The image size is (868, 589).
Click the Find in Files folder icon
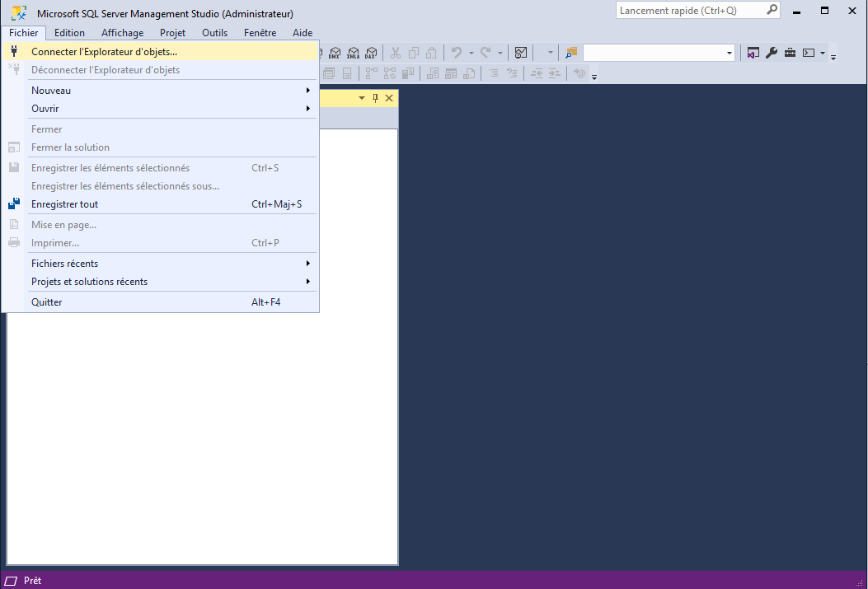pos(571,53)
